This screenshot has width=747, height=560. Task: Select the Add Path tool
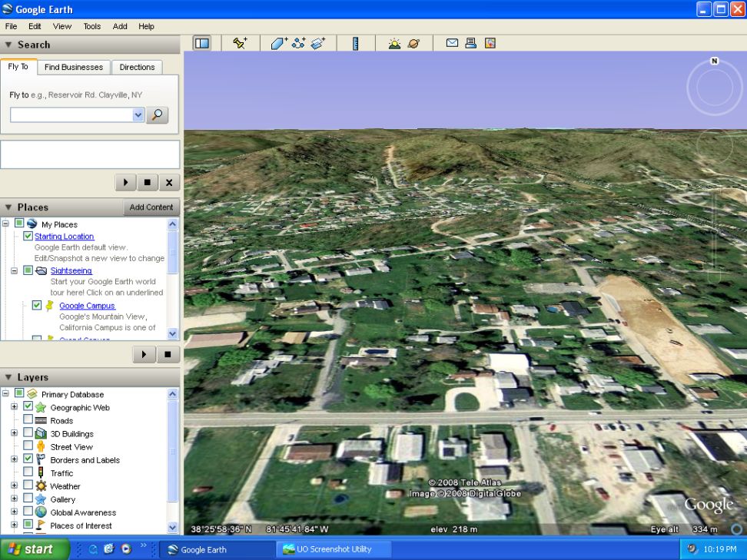(x=299, y=43)
